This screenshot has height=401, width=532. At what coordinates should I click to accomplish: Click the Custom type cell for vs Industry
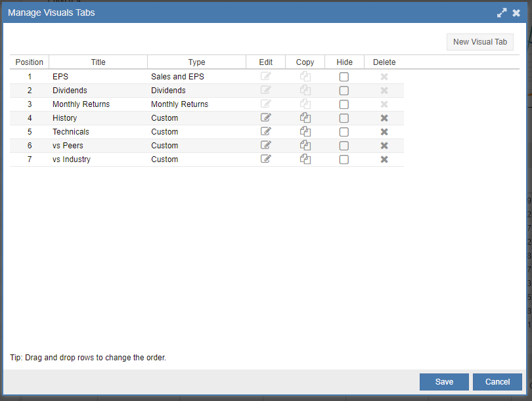point(197,159)
